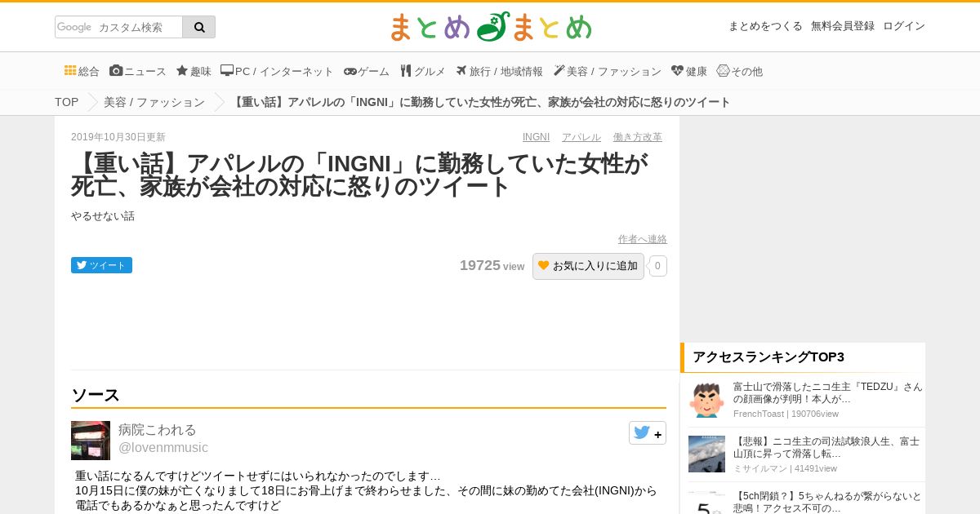Open ranking article 司法試験浪人生
Screen dimensions: 980x514
click(826, 447)
